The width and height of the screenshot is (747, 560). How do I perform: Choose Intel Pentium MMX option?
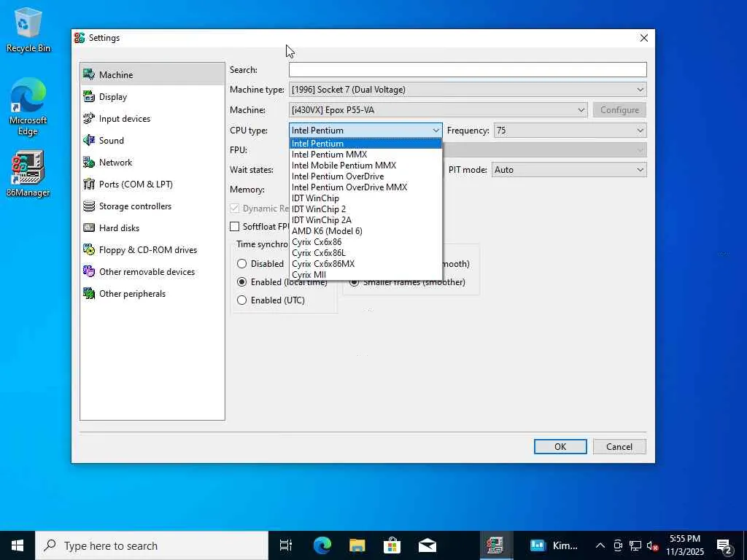pyautogui.click(x=365, y=155)
